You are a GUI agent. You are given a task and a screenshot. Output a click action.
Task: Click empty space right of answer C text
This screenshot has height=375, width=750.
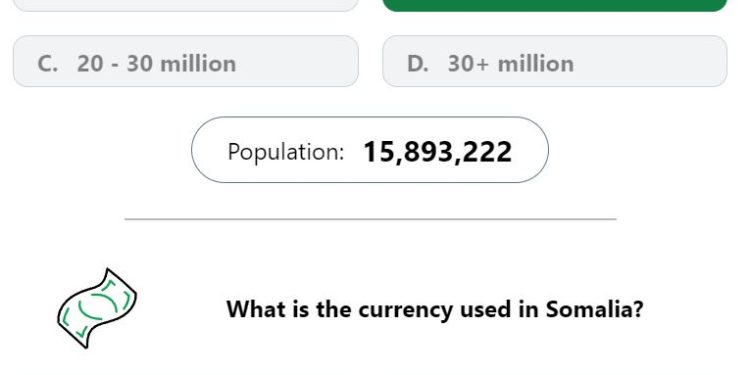(x=297, y=61)
